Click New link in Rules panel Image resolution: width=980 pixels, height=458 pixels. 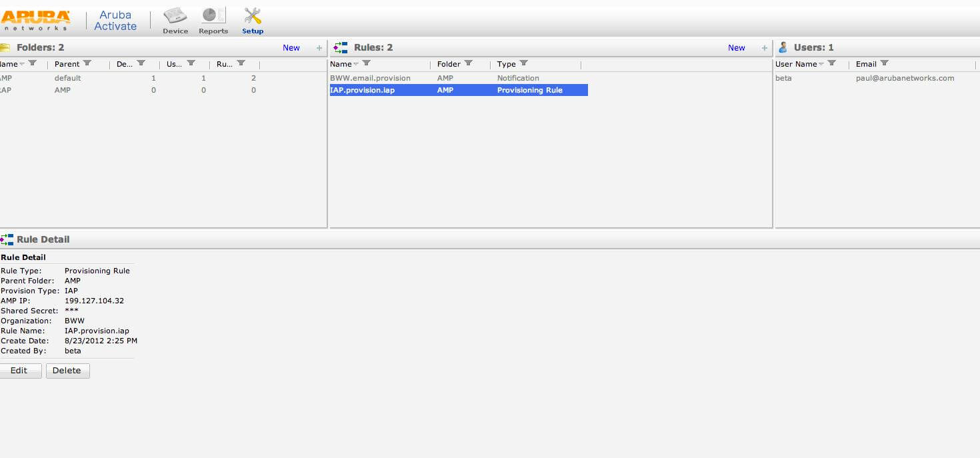click(x=736, y=48)
